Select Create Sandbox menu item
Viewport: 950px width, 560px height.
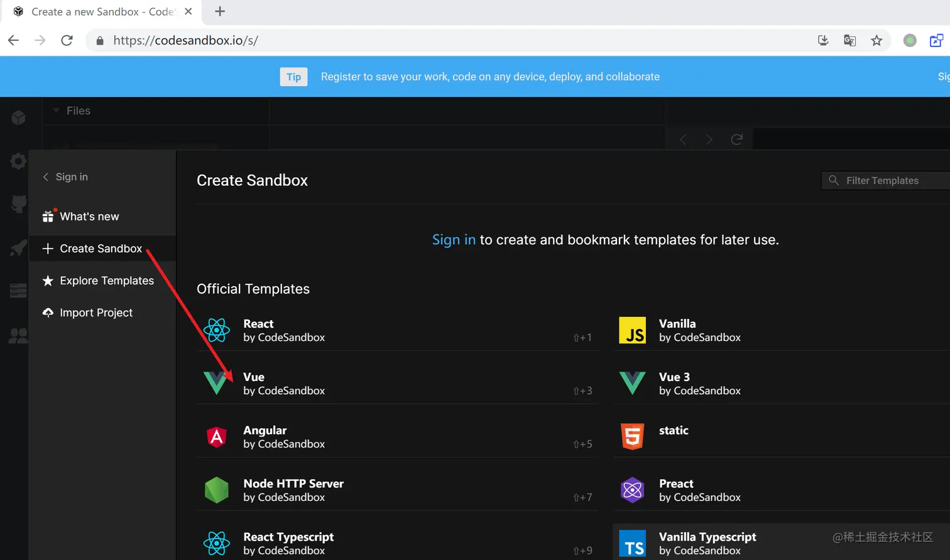tap(102, 249)
